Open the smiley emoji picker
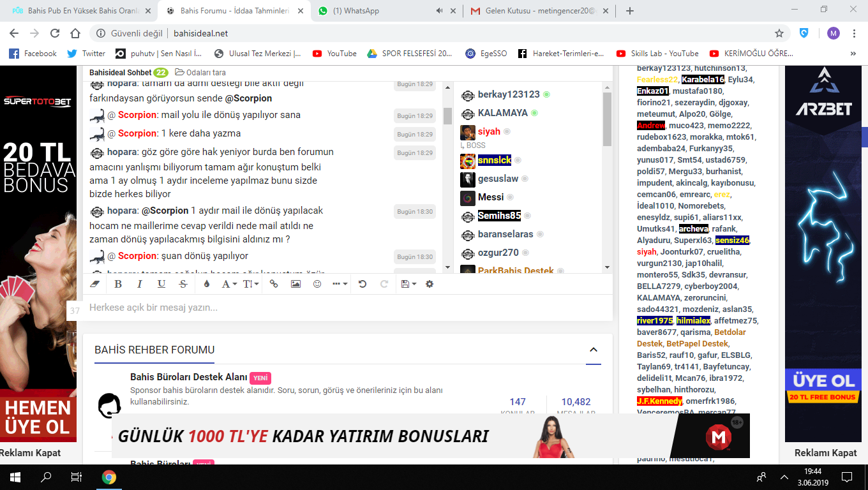Image resolution: width=868 pixels, height=490 pixels. (317, 284)
